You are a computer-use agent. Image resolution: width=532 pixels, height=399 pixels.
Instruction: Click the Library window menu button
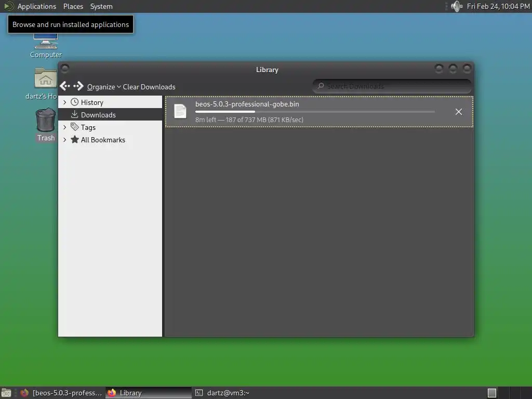pos(65,69)
